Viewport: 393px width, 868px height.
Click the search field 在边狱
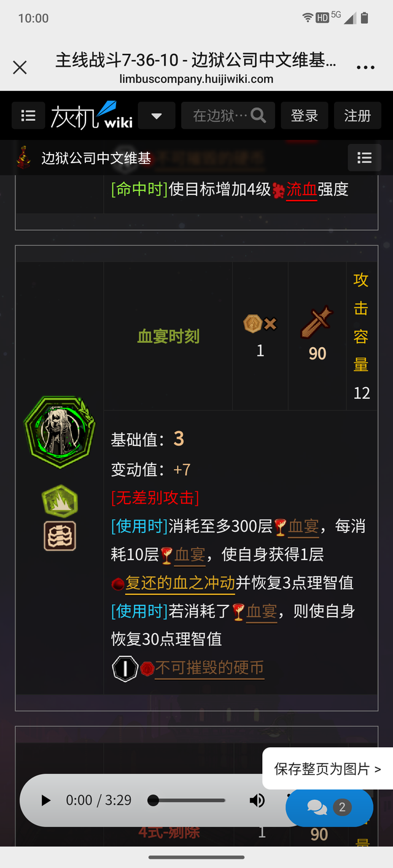pyautogui.click(x=220, y=115)
